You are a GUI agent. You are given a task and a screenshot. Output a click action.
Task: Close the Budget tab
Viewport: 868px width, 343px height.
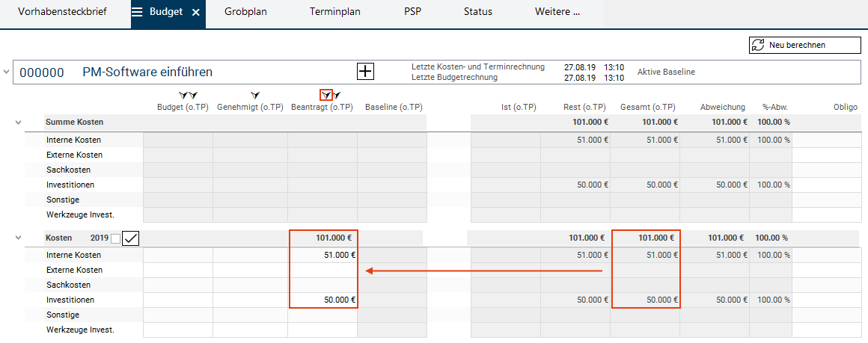(x=195, y=13)
